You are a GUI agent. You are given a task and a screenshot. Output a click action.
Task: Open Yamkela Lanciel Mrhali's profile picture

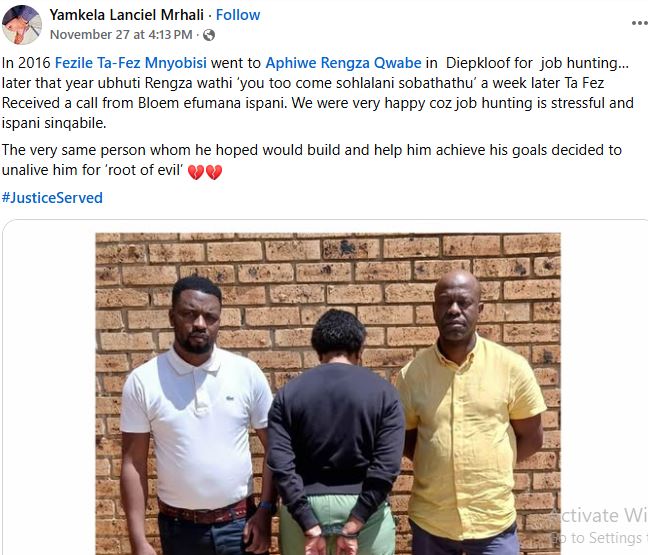tap(22, 25)
